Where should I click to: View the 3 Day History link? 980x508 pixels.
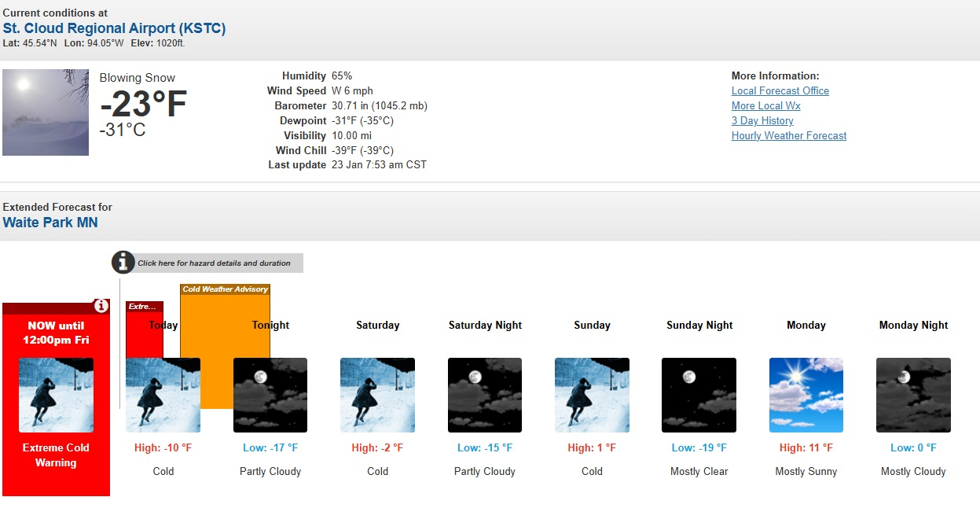(x=762, y=121)
